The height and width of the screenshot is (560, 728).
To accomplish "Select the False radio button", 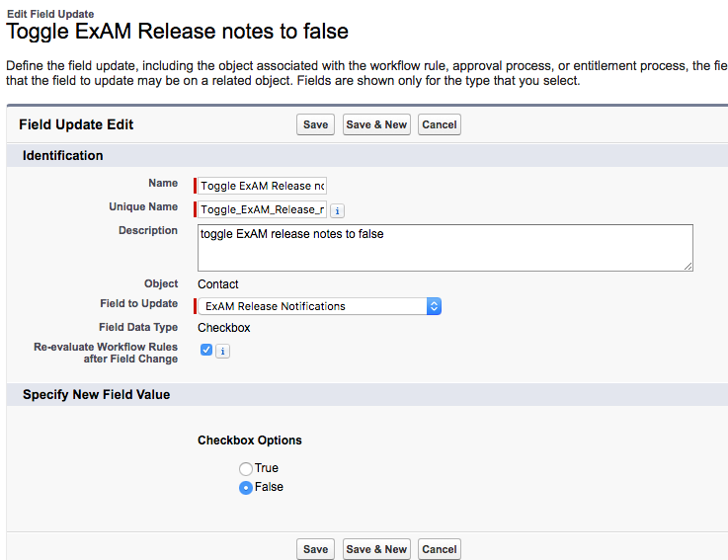I will pos(246,488).
